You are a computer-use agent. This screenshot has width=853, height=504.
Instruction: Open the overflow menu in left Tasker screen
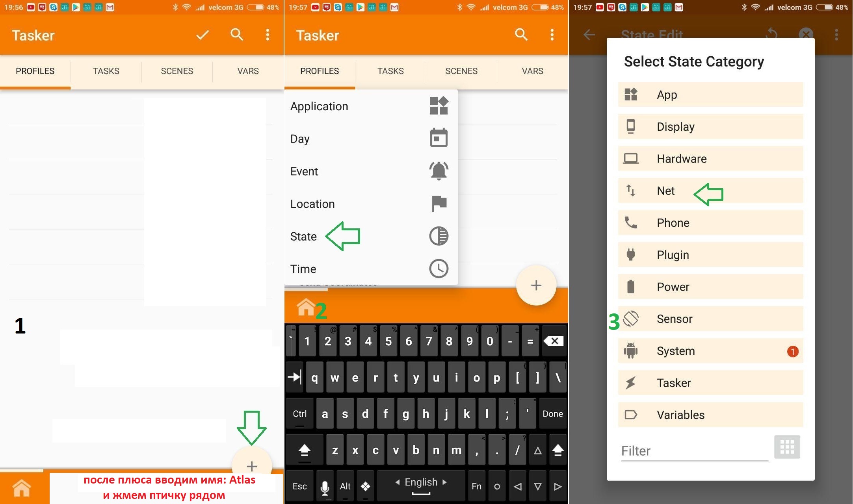(268, 35)
